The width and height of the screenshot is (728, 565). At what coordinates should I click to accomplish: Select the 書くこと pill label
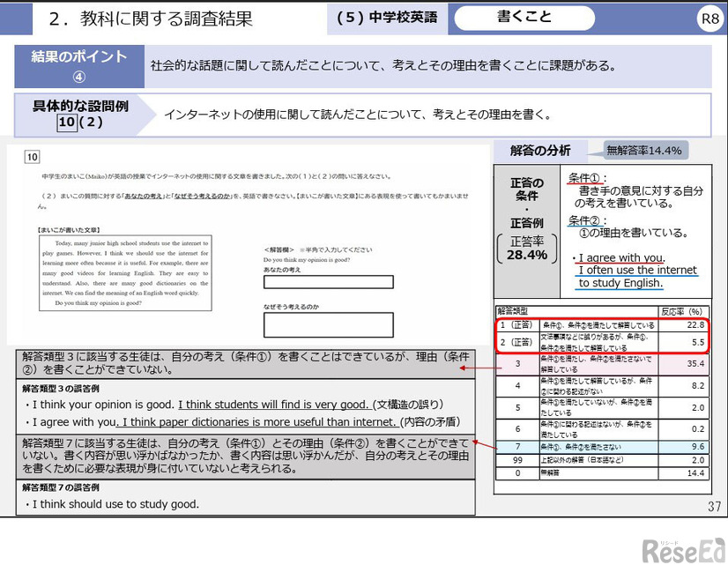(x=524, y=18)
